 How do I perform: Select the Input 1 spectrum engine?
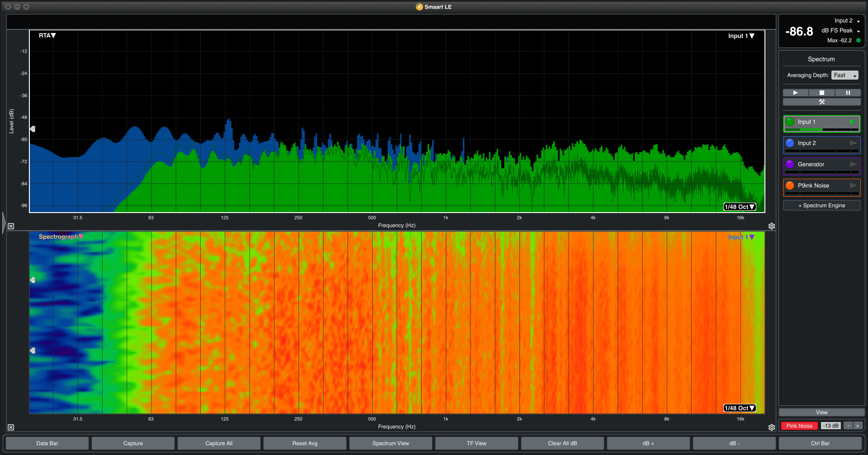(x=822, y=123)
